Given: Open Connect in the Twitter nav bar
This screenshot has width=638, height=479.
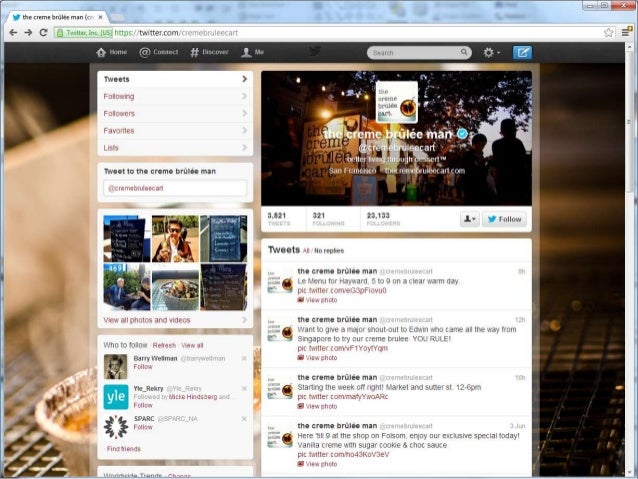Looking at the screenshot, I should (x=159, y=52).
